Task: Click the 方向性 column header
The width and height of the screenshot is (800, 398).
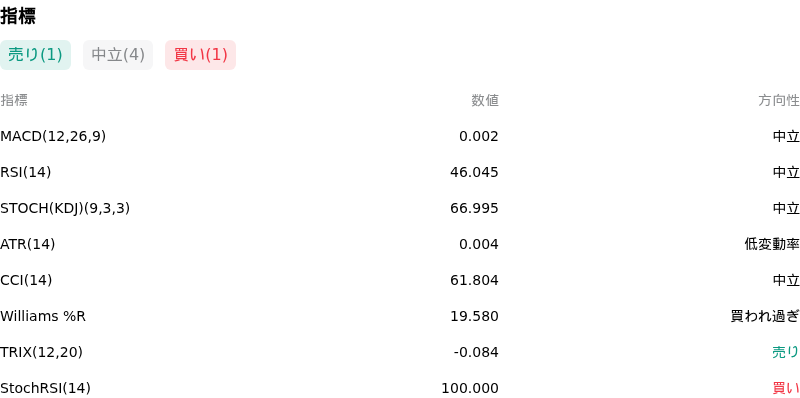Action: [x=779, y=101]
